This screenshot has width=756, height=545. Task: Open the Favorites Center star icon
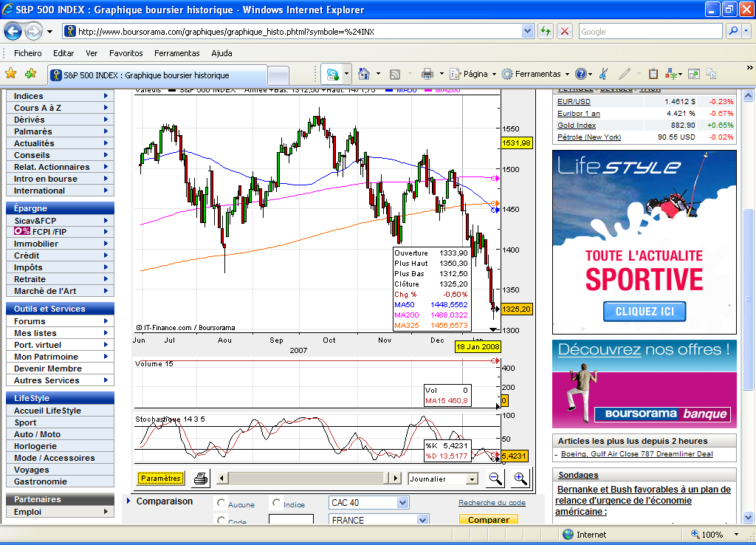pos(10,74)
